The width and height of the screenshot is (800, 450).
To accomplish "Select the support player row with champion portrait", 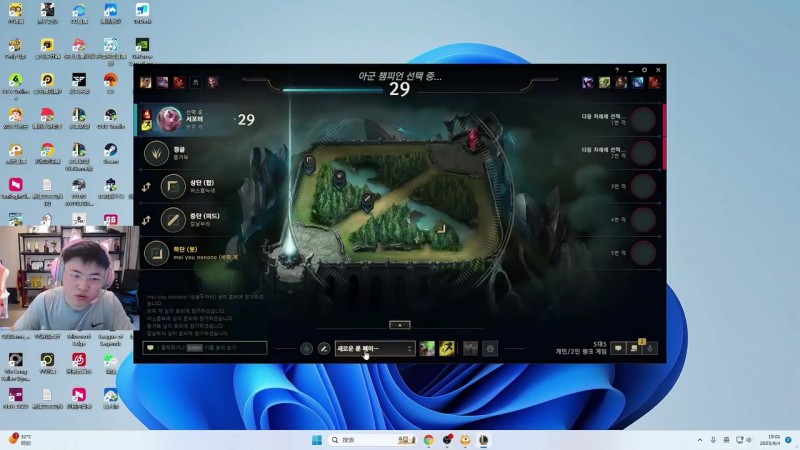I will [200, 120].
